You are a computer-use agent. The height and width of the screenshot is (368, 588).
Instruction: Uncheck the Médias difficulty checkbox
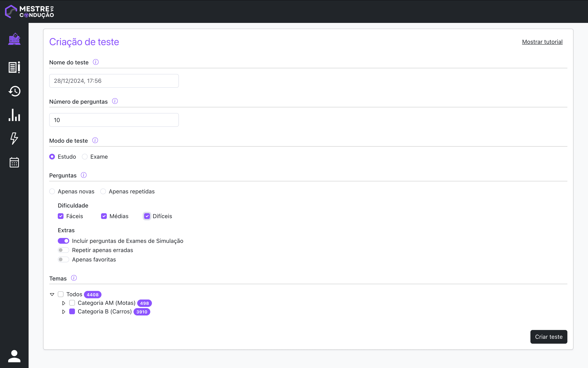pos(104,216)
